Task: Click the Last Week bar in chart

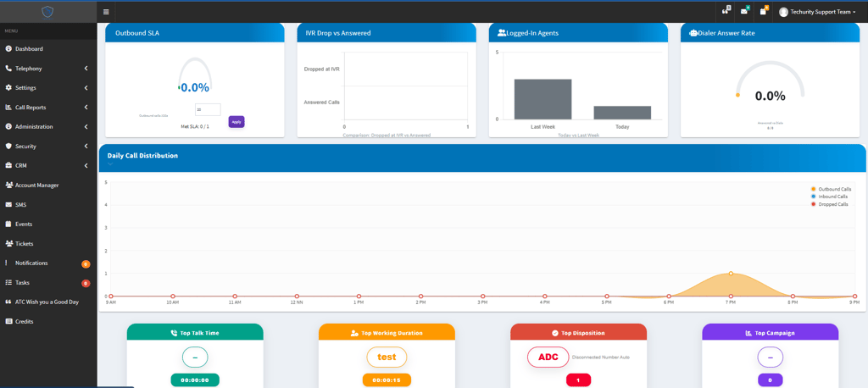Action: [542, 99]
